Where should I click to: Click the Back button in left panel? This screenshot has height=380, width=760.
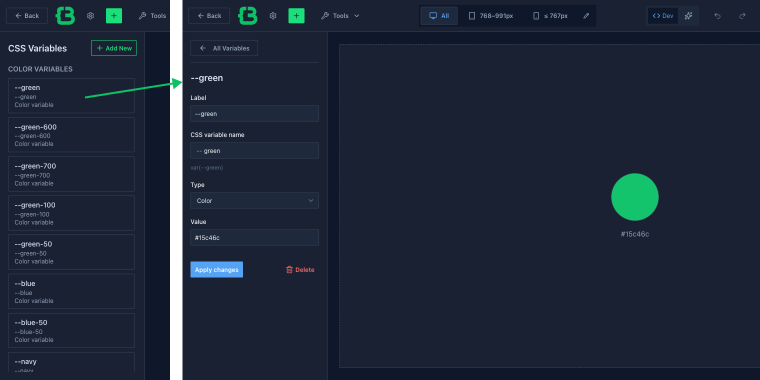tap(27, 16)
